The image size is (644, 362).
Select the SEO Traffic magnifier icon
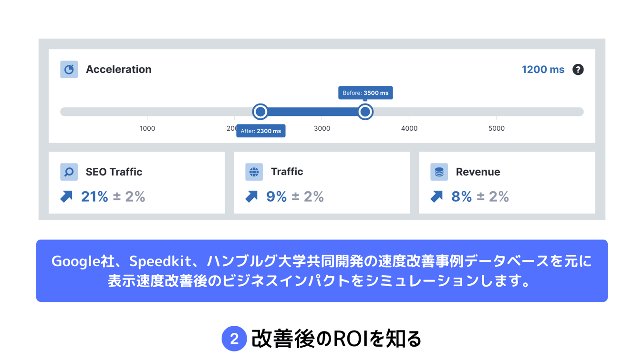click(x=69, y=172)
